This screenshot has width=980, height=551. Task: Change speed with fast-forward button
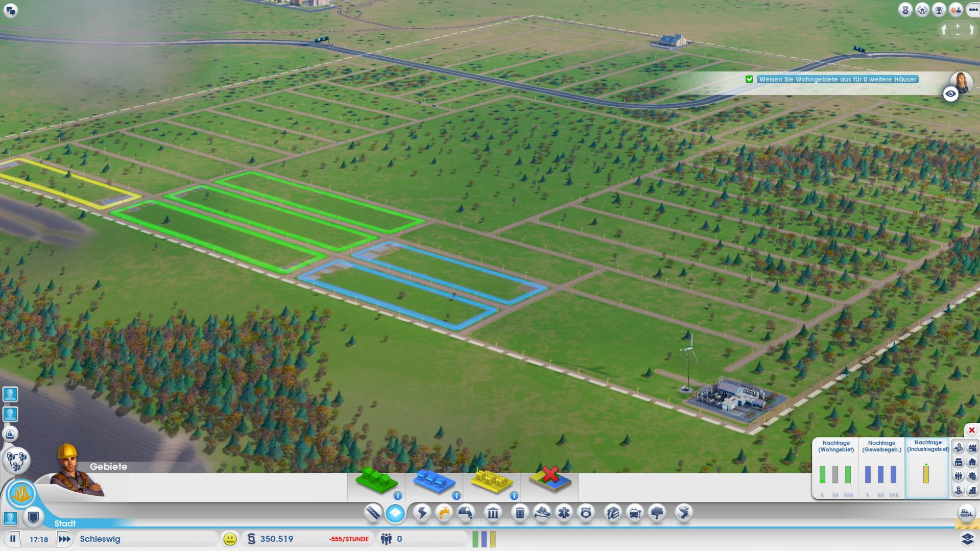64,539
